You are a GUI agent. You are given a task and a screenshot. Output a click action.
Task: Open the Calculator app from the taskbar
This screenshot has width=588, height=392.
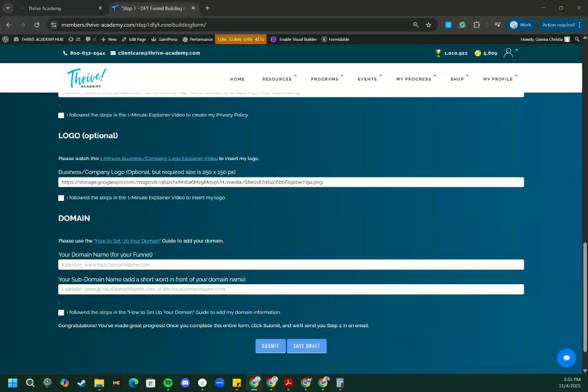point(340,383)
